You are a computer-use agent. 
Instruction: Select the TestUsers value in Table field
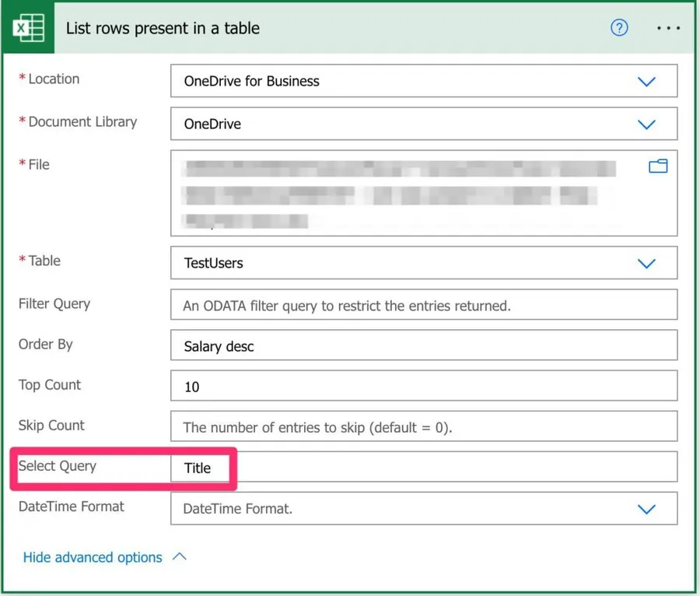pyautogui.click(x=214, y=263)
